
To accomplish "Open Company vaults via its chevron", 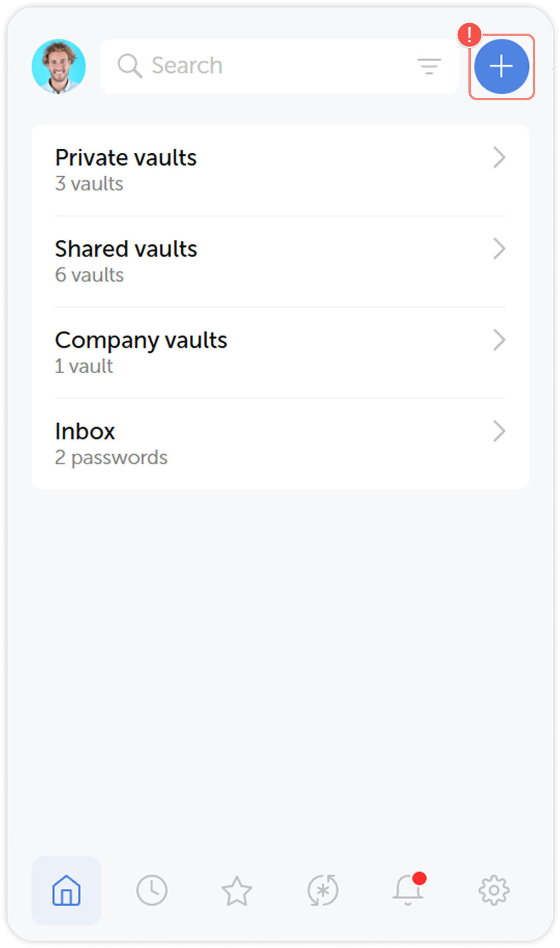I will tap(500, 341).
